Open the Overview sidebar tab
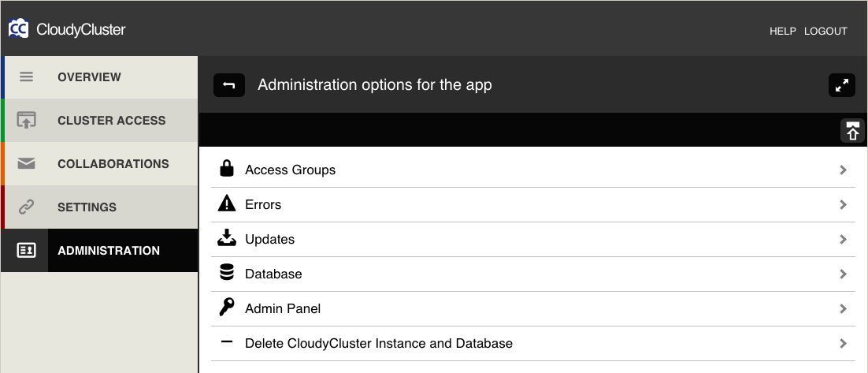The width and height of the screenshot is (868, 373). 100,77
